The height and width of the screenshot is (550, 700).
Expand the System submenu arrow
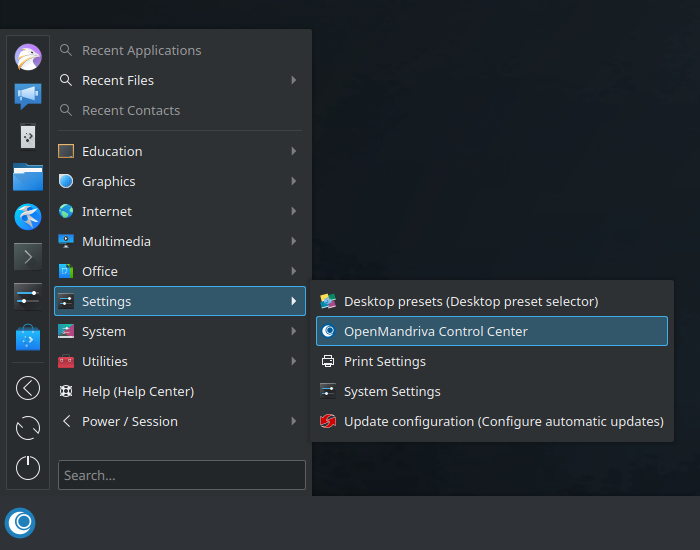pos(293,331)
